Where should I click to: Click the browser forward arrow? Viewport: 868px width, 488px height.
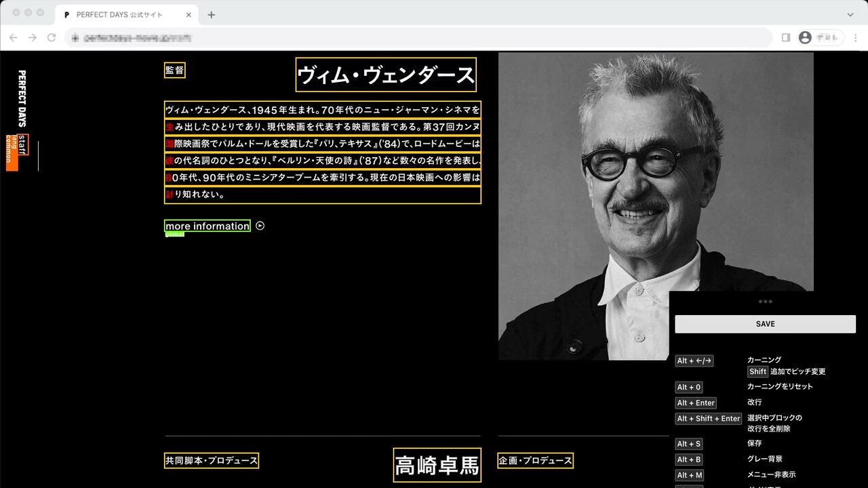[33, 38]
